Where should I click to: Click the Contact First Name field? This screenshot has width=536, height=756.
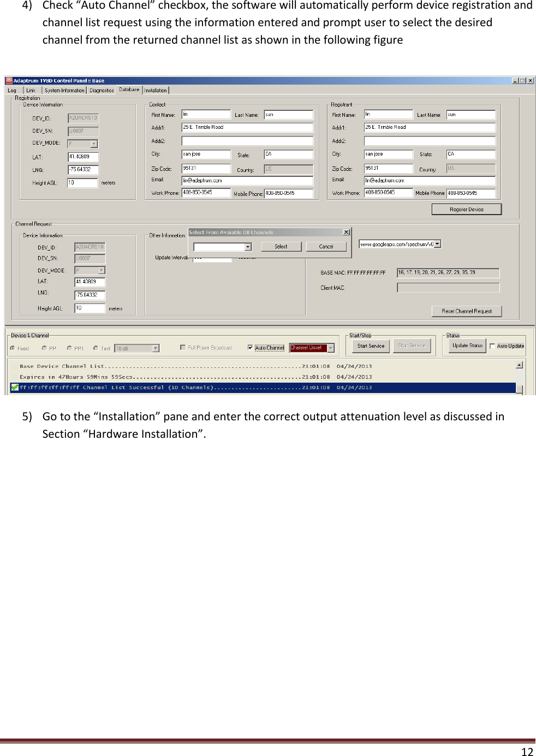tap(206, 115)
